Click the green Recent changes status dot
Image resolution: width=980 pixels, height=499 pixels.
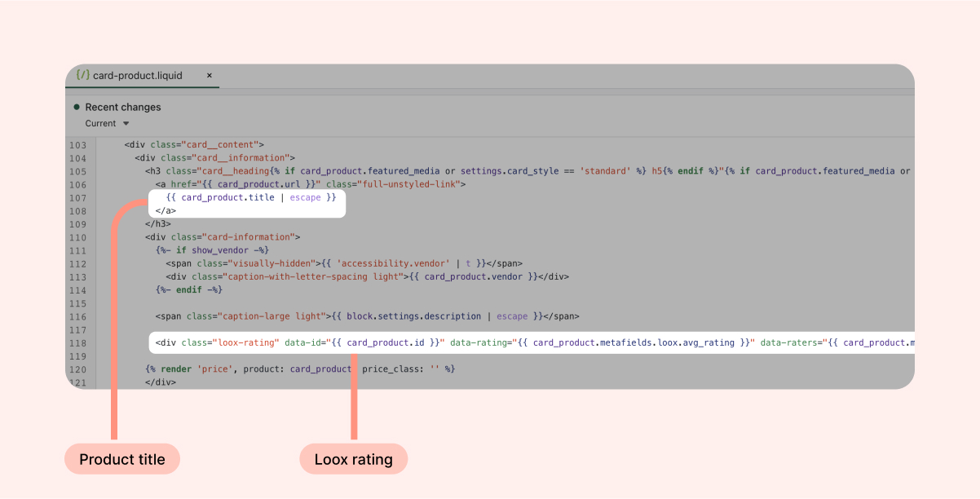[x=77, y=107]
